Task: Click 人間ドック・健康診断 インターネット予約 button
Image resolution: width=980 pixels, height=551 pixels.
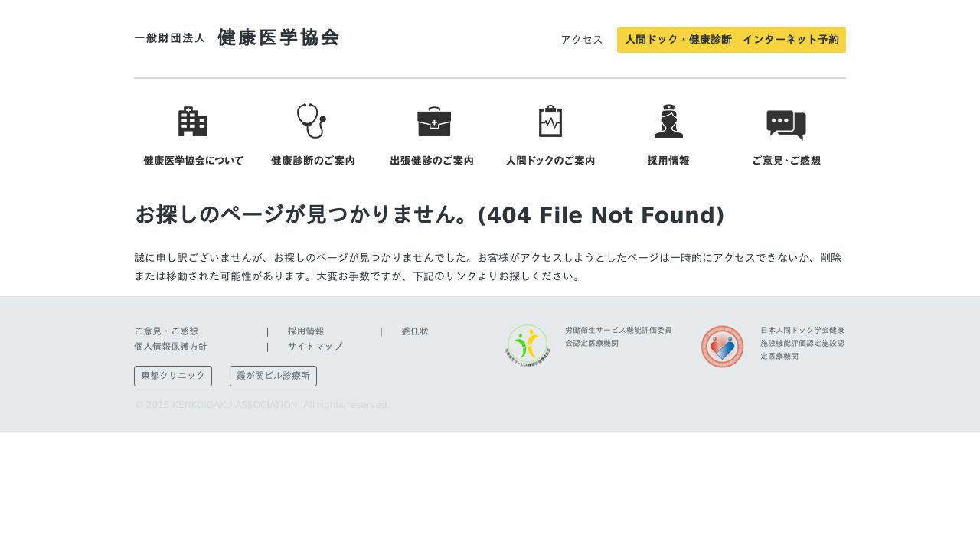Action: (731, 40)
